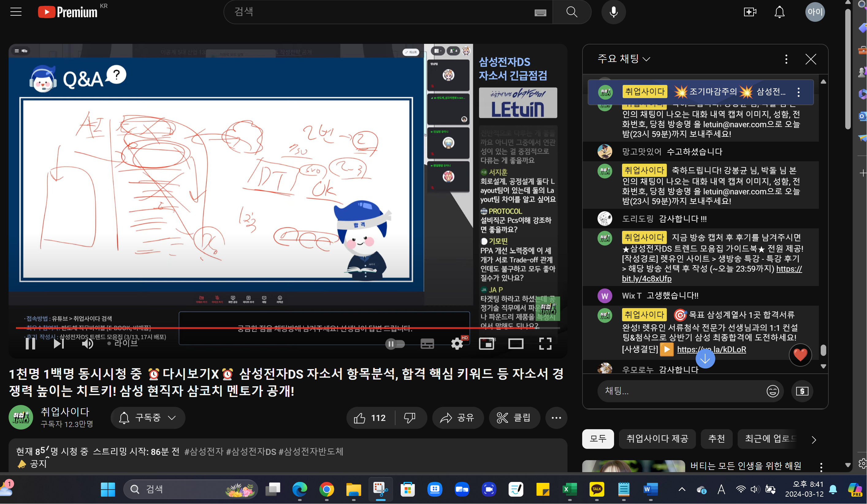Toggle subtitles captions button
The image size is (867, 504).
coord(427,343)
